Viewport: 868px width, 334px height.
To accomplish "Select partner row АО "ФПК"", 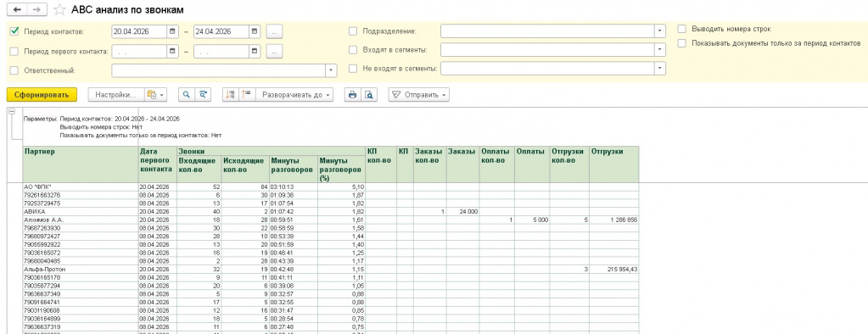I will coord(81,186).
